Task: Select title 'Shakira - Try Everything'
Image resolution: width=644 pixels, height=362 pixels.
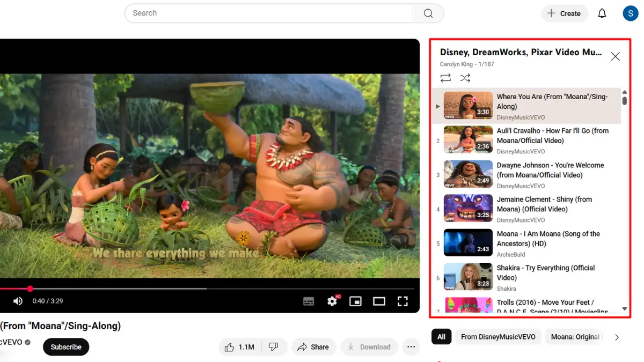Action: 546,273
